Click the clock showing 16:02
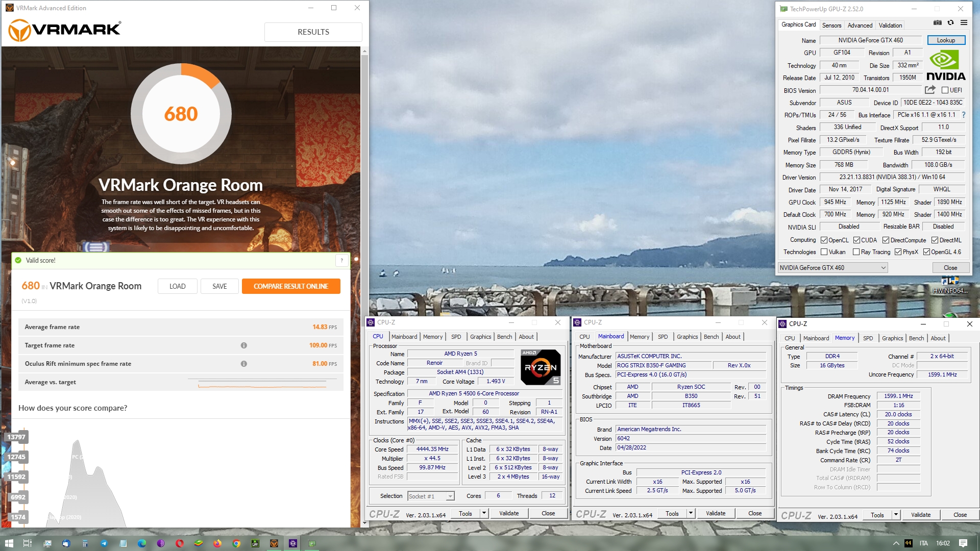This screenshot has height=551, width=980. click(x=943, y=543)
